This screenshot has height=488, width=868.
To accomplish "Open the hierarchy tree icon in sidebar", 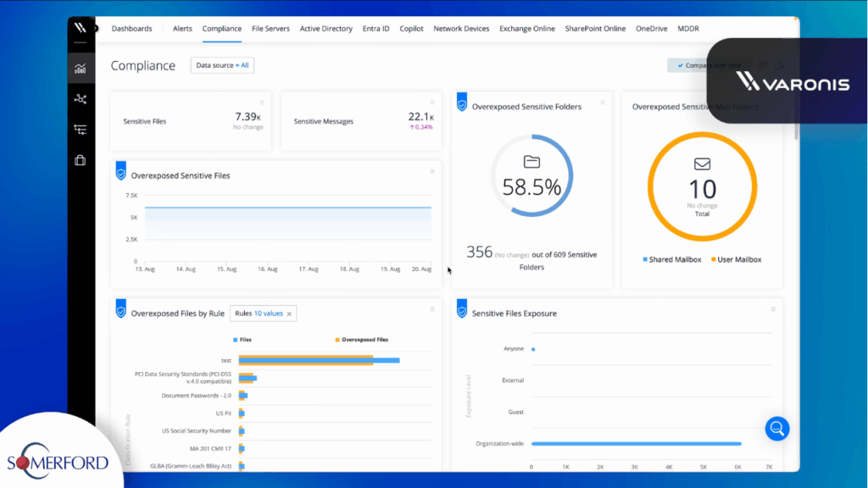I will click(x=81, y=130).
